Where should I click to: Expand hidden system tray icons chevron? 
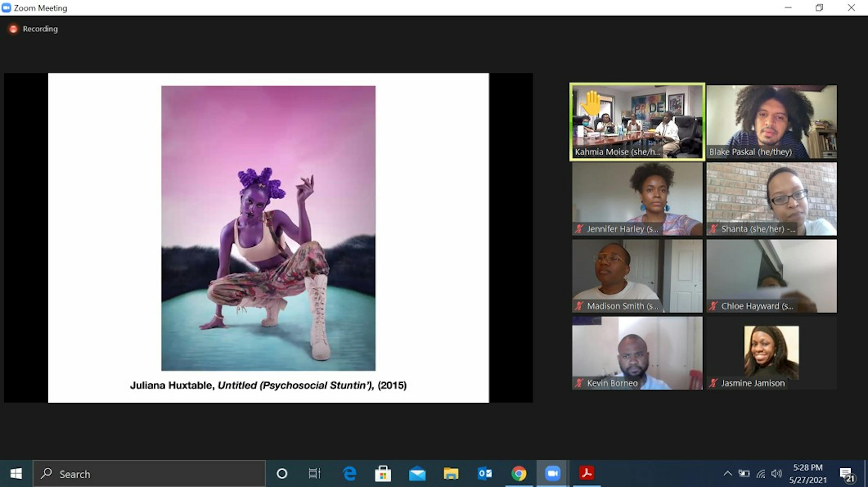(727, 473)
